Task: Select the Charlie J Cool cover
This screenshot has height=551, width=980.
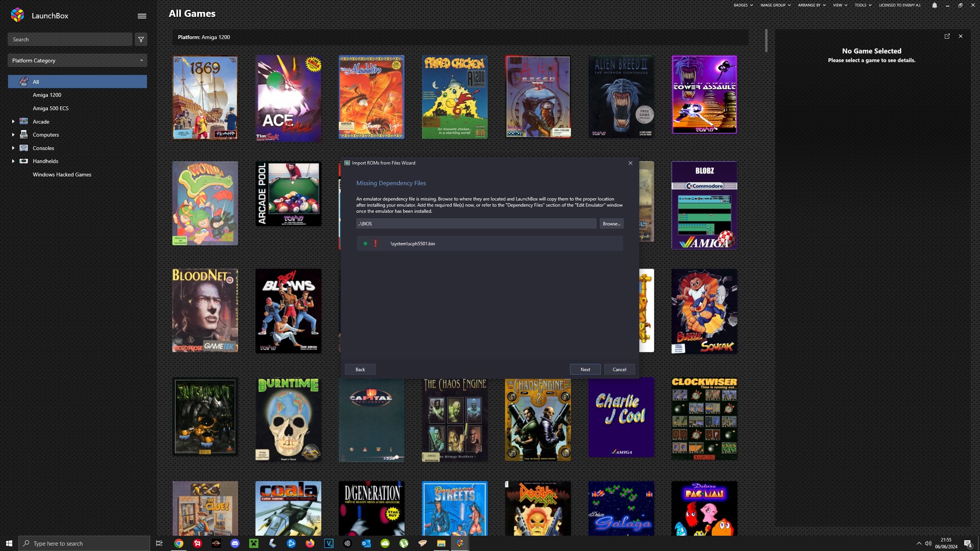Action: pos(621,417)
